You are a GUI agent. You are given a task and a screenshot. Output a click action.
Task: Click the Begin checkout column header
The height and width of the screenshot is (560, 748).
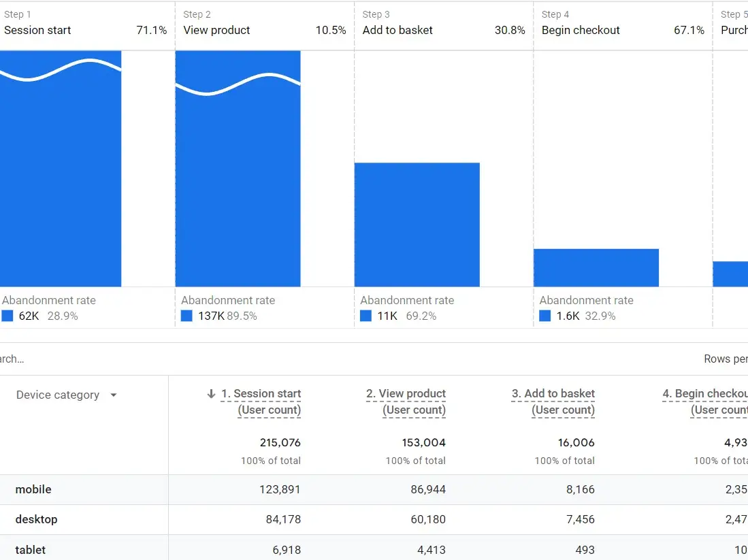tap(704, 401)
